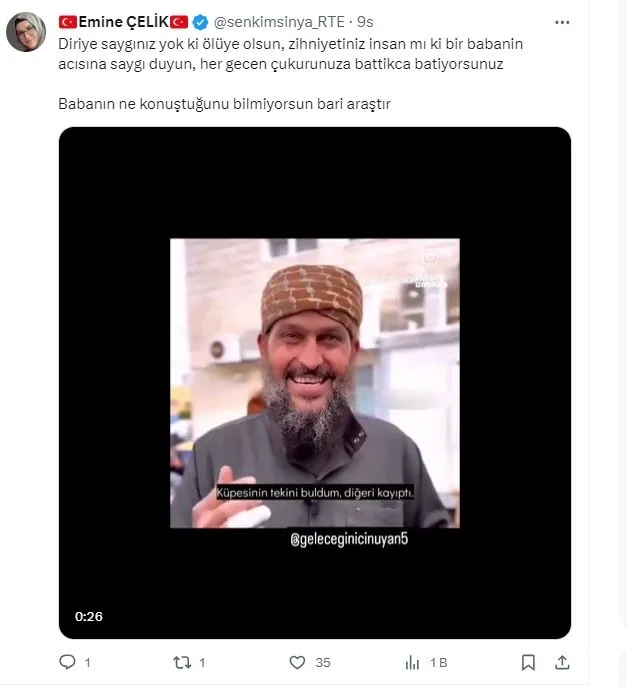Screen dimensions: 627x687
Task: Open the @senkimsinya_RTE handle link
Action: coord(278,21)
